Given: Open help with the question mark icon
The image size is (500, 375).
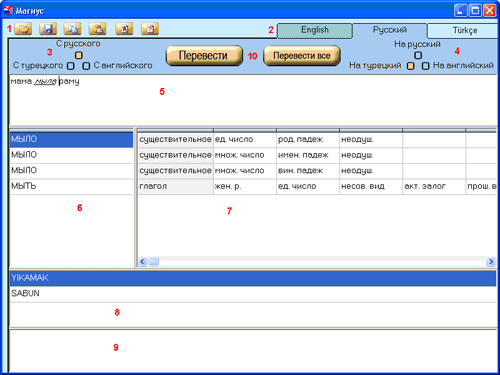Looking at the screenshot, I should [150, 29].
